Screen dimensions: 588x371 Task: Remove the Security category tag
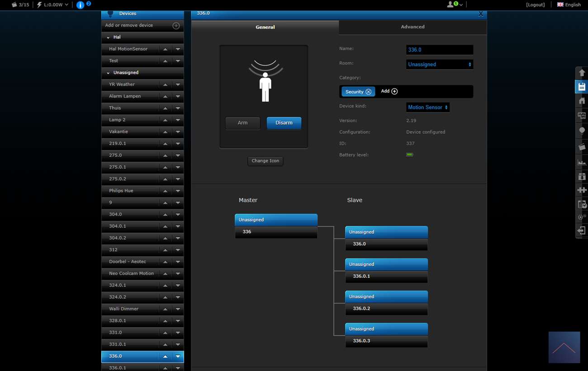368,92
